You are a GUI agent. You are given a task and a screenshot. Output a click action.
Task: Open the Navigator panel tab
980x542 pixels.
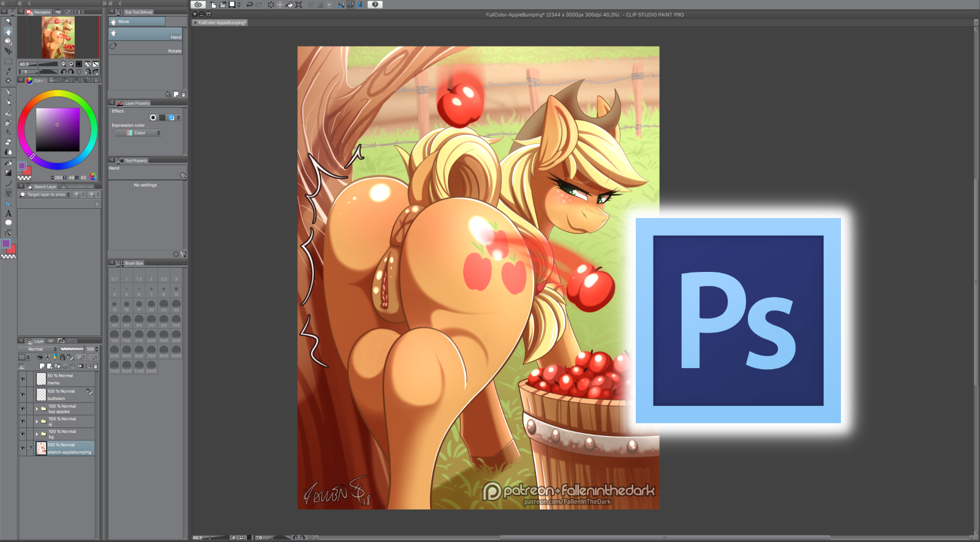39,12
